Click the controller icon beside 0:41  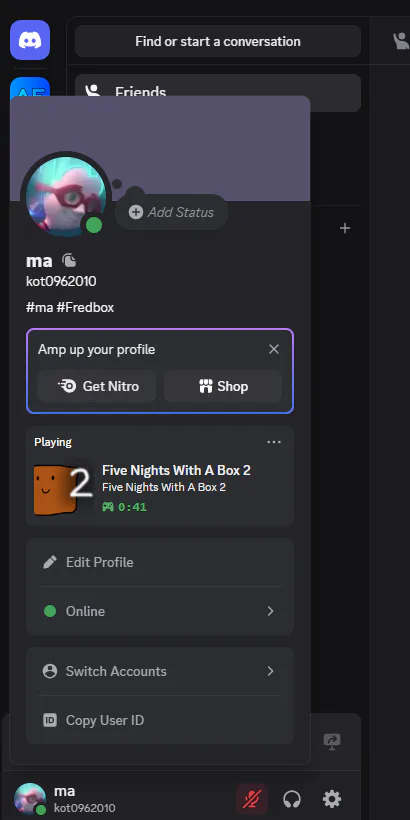point(108,507)
